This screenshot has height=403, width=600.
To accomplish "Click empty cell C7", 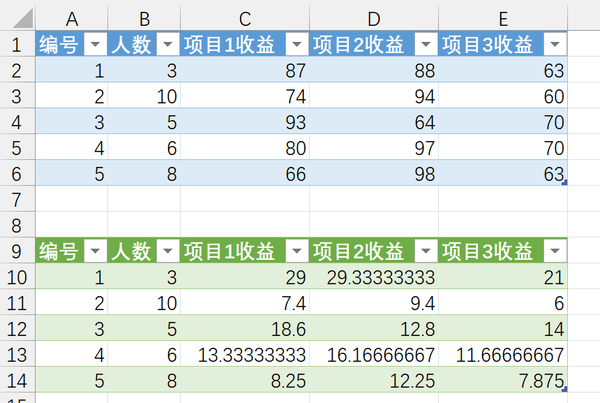I will [245, 199].
